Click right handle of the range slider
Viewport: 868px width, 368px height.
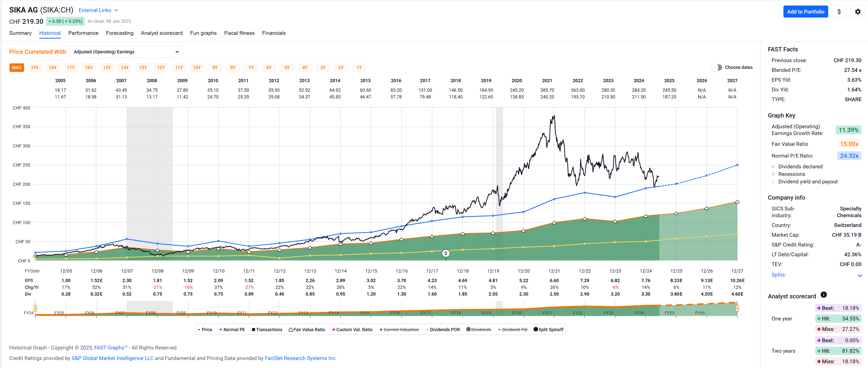(x=737, y=308)
